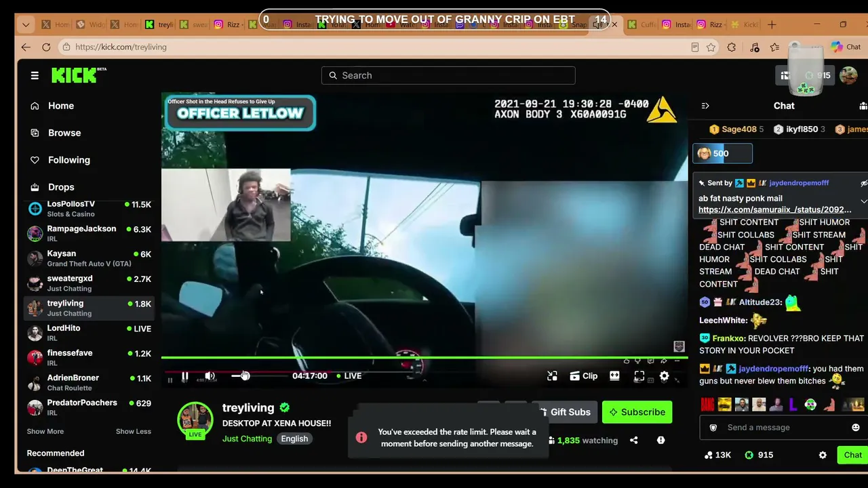Toggle picture-in-picture icon left of Clip
The width and height of the screenshot is (868, 488).
pos(553,376)
